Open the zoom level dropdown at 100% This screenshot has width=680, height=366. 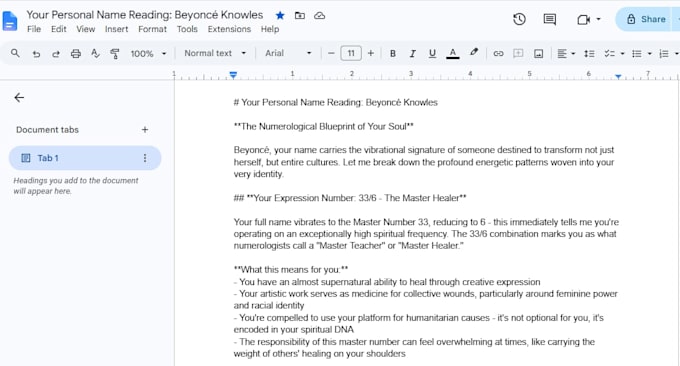coord(149,53)
